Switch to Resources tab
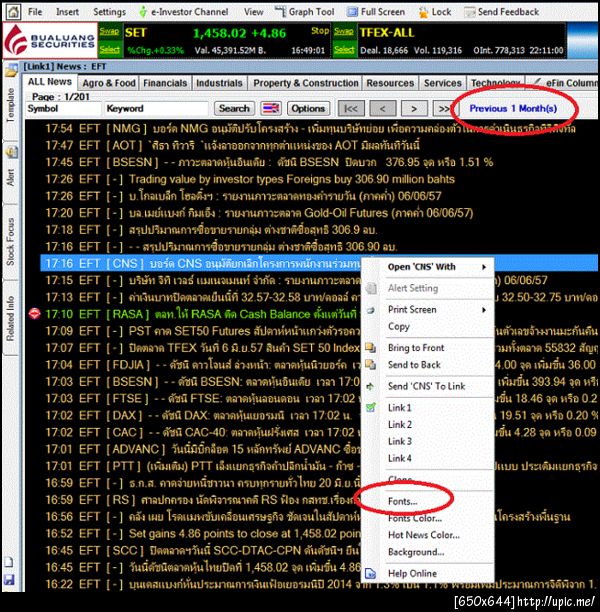 390,83
